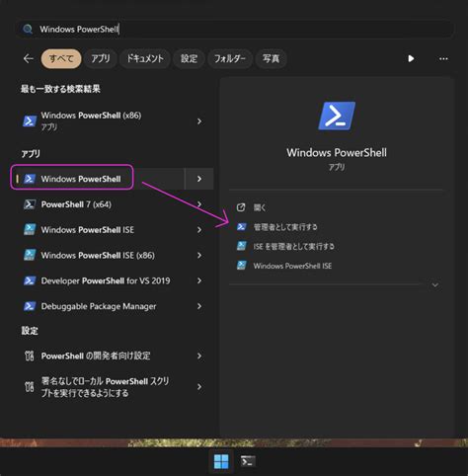
Task: Switch to the アプリ filter tab
Action: click(x=101, y=58)
